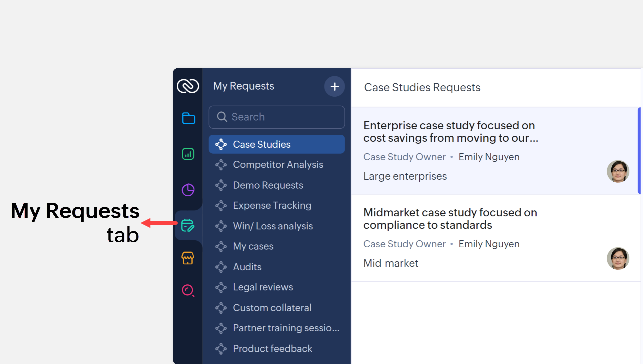
Task: Open the green bar chart sidebar icon
Action: coord(188,154)
